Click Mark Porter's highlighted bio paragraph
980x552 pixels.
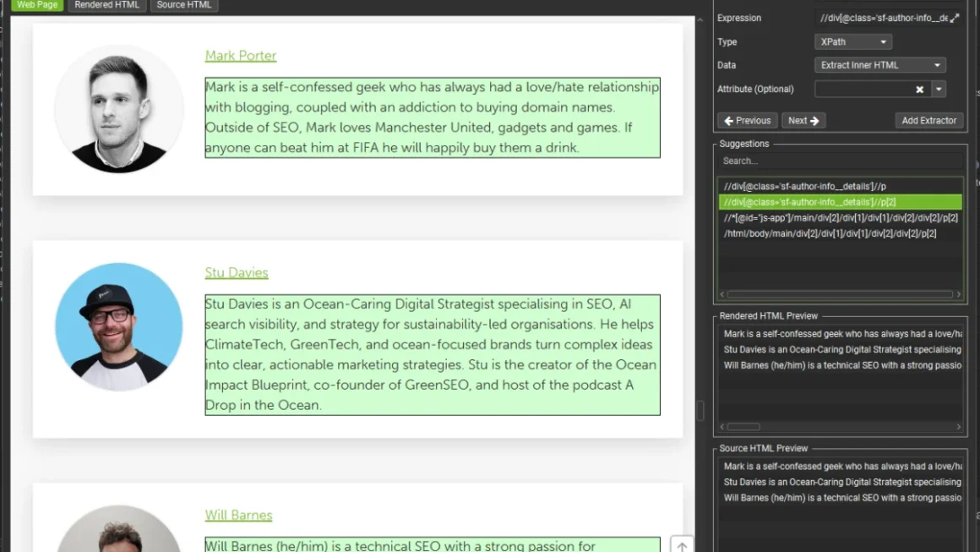point(433,118)
